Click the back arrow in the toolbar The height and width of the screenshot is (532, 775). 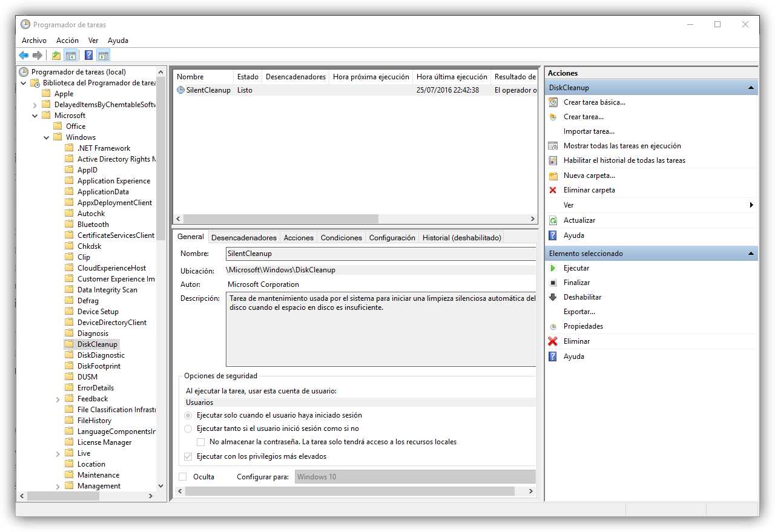(24, 56)
